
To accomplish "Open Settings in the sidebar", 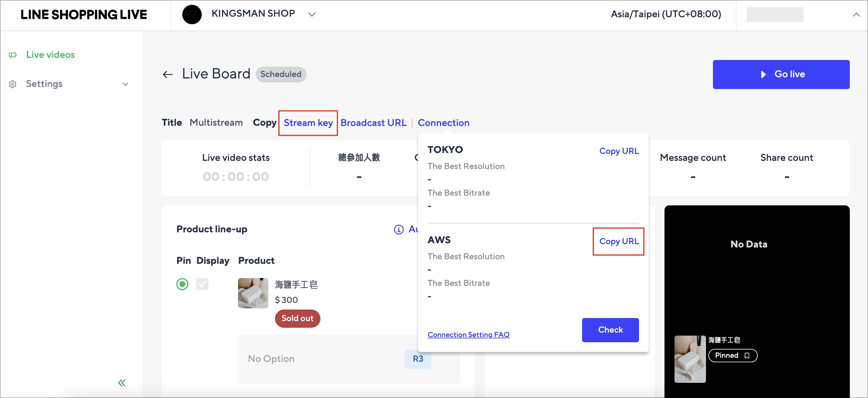I will click(44, 84).
